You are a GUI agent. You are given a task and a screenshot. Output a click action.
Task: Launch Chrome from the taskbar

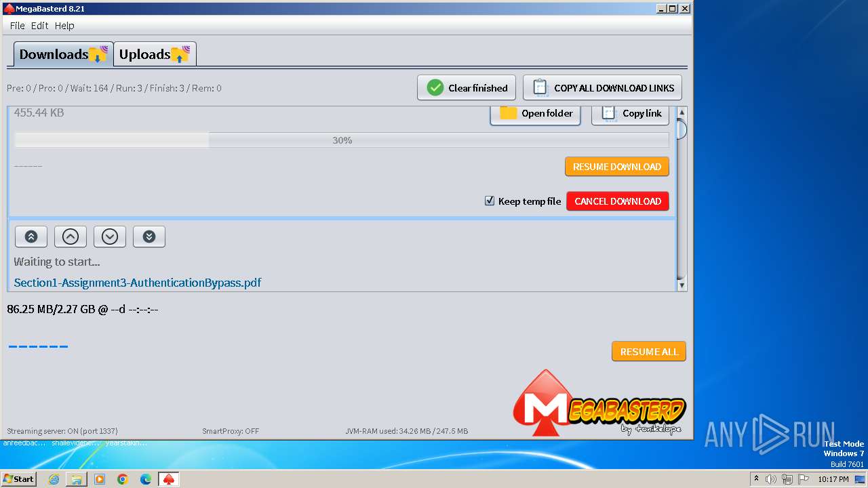123,479
